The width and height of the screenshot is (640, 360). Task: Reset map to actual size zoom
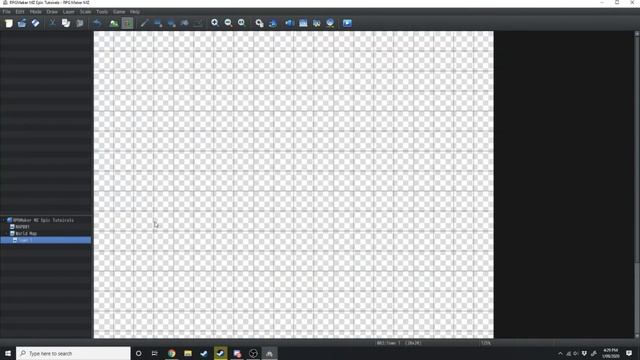coord(242,23)
